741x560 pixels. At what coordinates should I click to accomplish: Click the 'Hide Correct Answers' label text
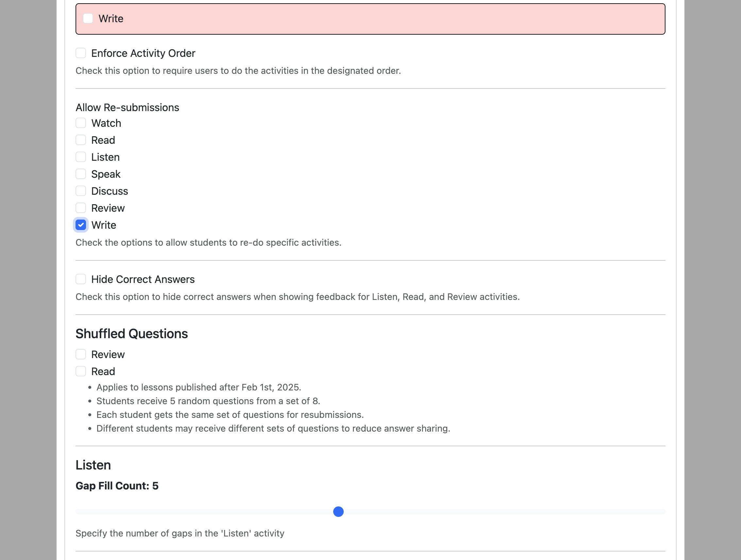point(143,279)
